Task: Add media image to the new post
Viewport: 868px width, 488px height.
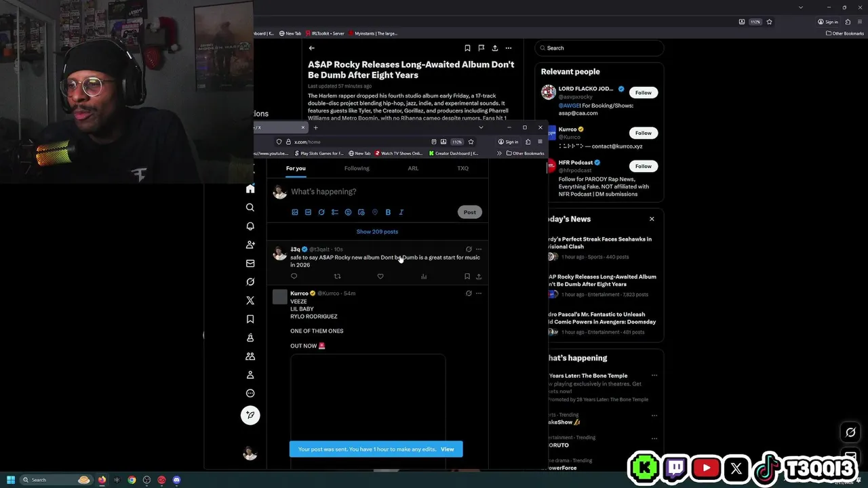Action: (295, 212)
